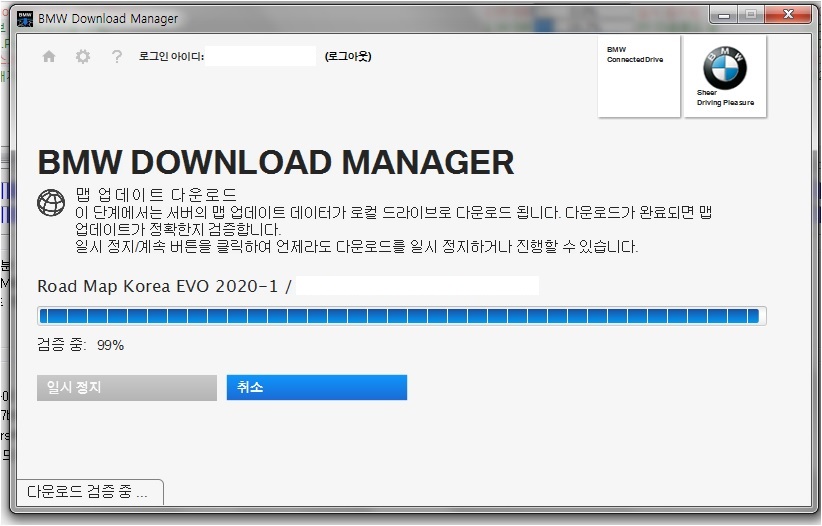Open settings via the gear icon
This screenshot has width=822, height=526.
coord(83,56)
